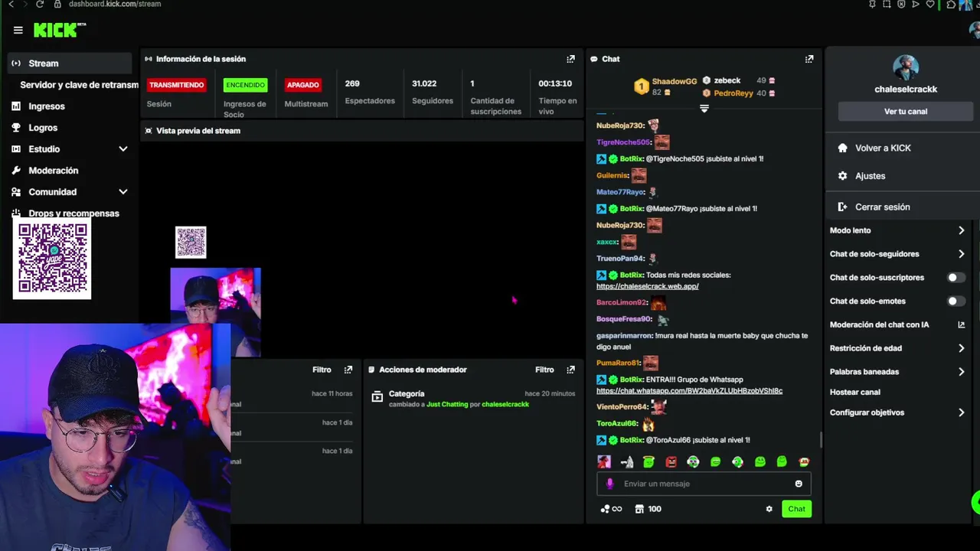The height and width of the screenshot is (551, 980).
Task: Collapse the chat leaderboard arrow
Action: pyautogui.click(x=704, y=109)
